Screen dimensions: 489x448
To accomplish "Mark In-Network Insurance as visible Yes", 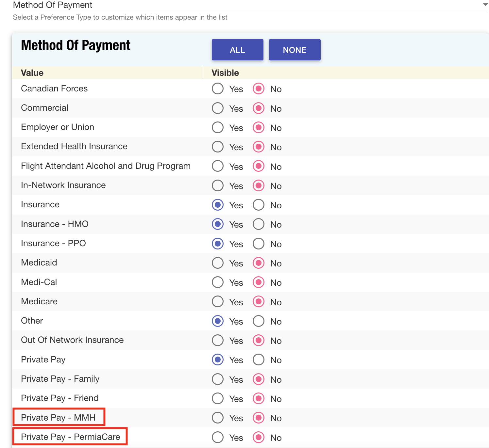I will (x=218, y=186).
